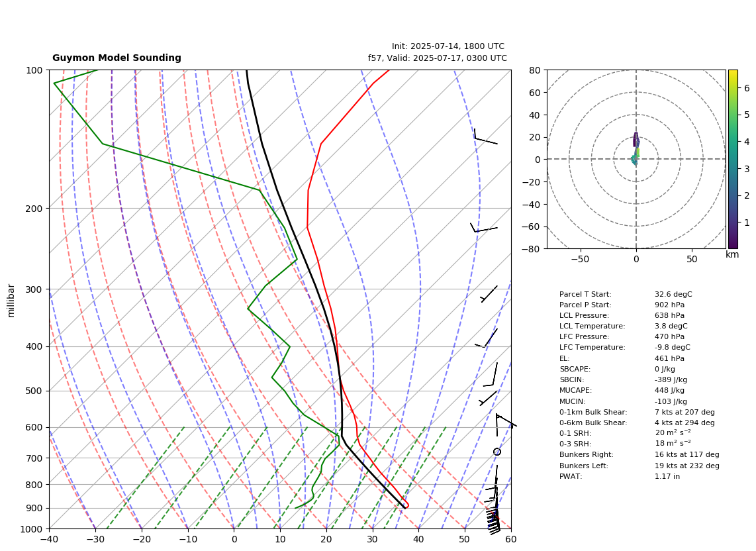This screenshot has width=756, height=551.
Task: Select the "MUCAPE:" label
Action: pyautogui.click(x=575, y=390)
